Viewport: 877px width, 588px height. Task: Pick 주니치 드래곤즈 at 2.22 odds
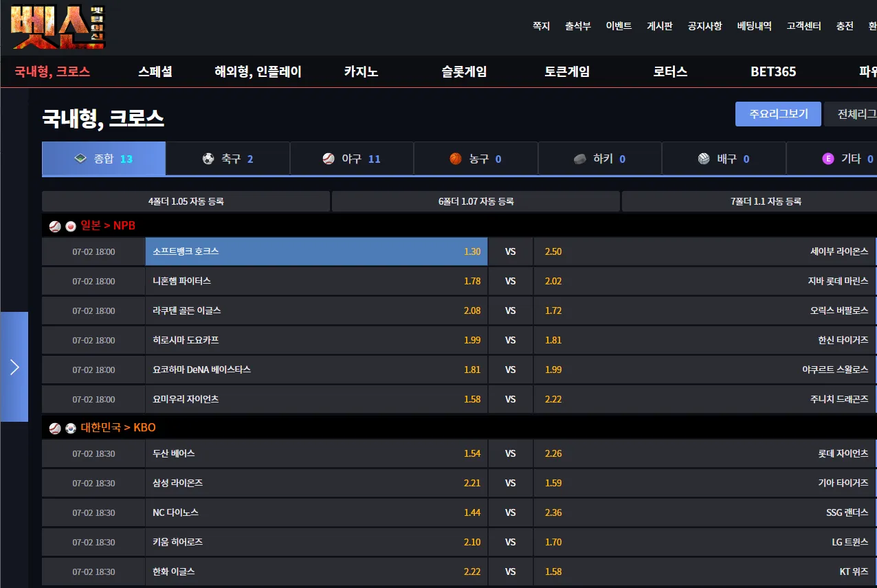coord(705,399)
